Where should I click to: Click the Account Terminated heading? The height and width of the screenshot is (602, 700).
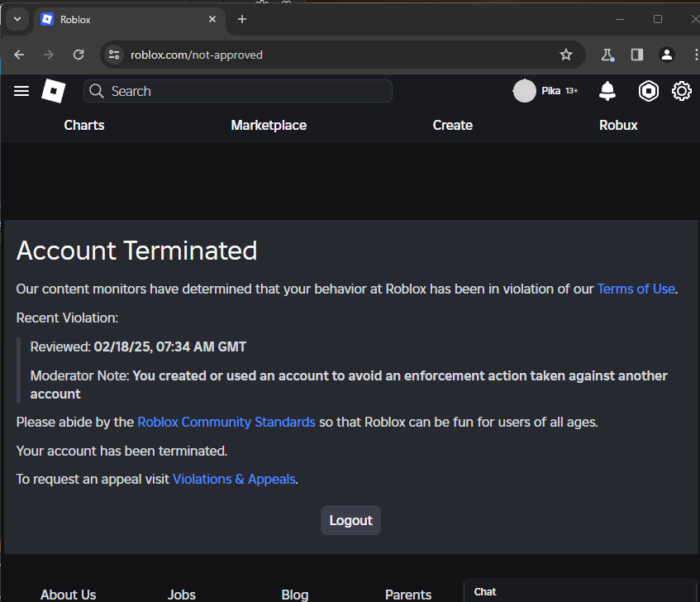click(x=136, y=251)
